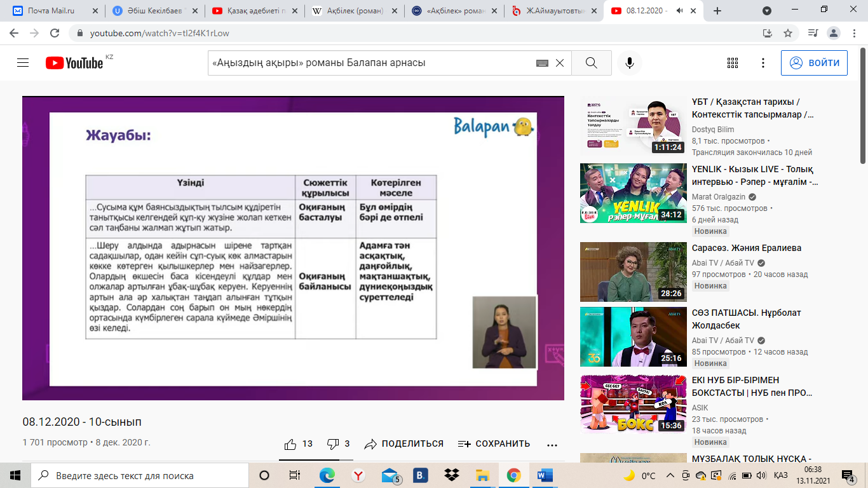868x488 pixels.
Task: Go back in the browser
Action: point(14,33)
